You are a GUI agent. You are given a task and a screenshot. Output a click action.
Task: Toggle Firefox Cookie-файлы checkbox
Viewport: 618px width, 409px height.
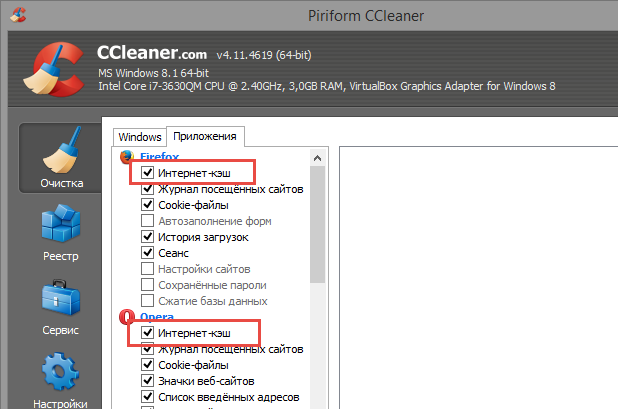147,204
